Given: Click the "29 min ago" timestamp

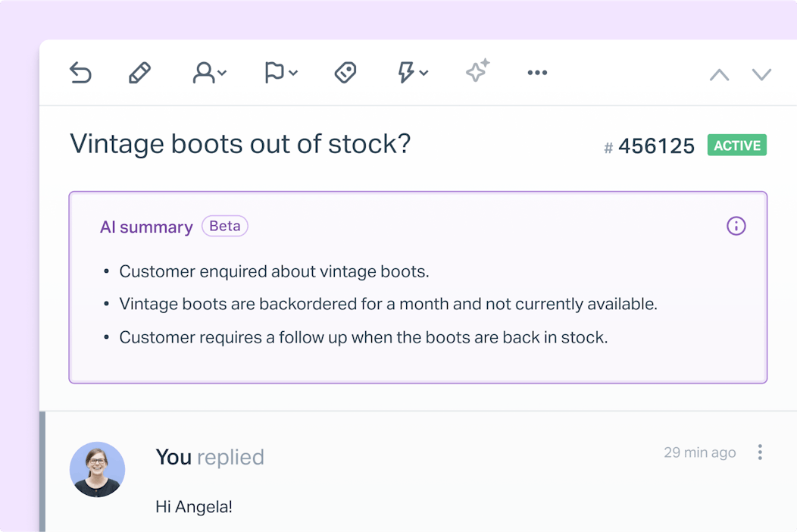Looking at the screenshot, I should click(x=699, y=452).
